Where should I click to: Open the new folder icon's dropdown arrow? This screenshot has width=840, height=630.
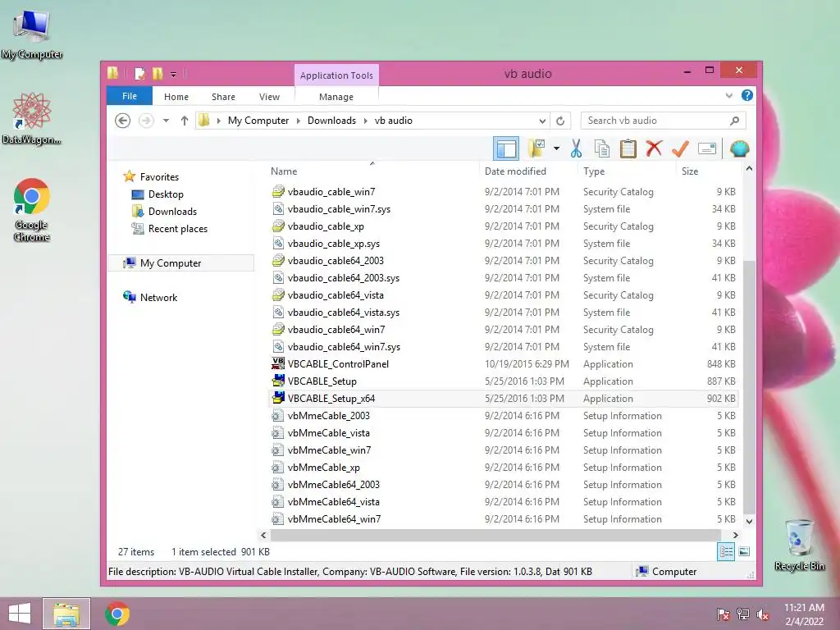coord(557,148)
